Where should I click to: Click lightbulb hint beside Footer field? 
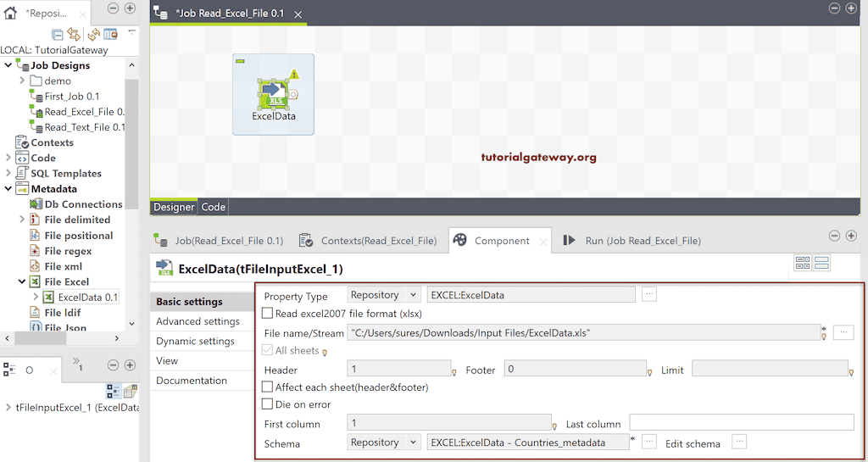(650, 372)
